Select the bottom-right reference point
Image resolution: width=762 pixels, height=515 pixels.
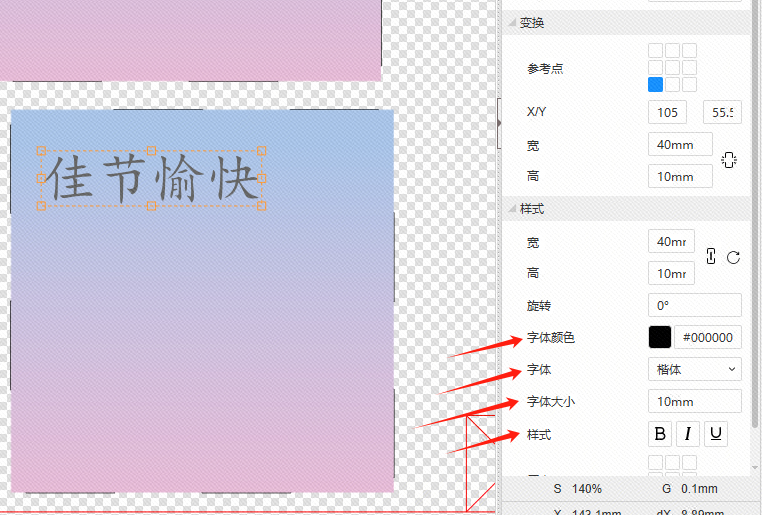click(x=689, y=85)
